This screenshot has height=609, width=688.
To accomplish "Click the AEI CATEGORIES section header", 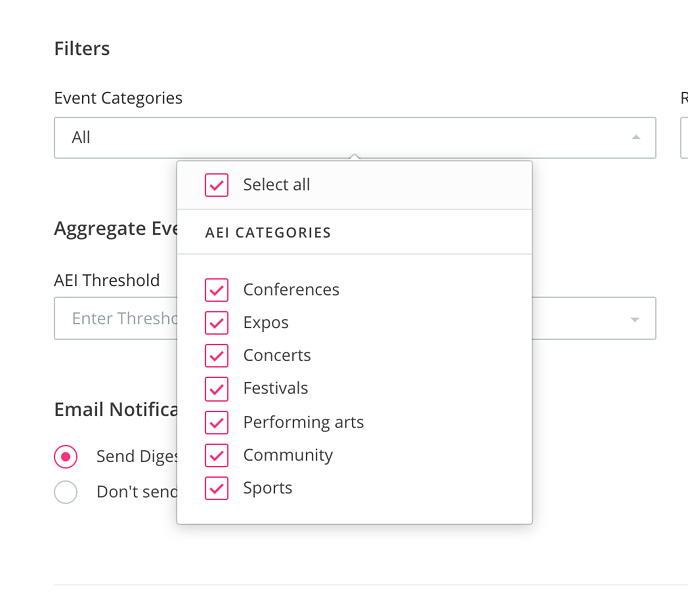I will [x=268, y=233].
